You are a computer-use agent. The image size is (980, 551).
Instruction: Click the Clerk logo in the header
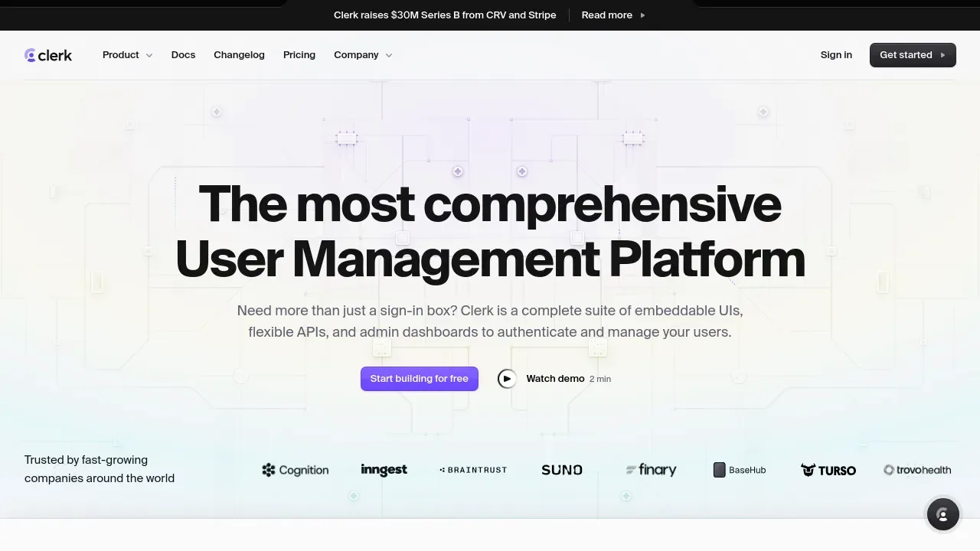(48, 55)
